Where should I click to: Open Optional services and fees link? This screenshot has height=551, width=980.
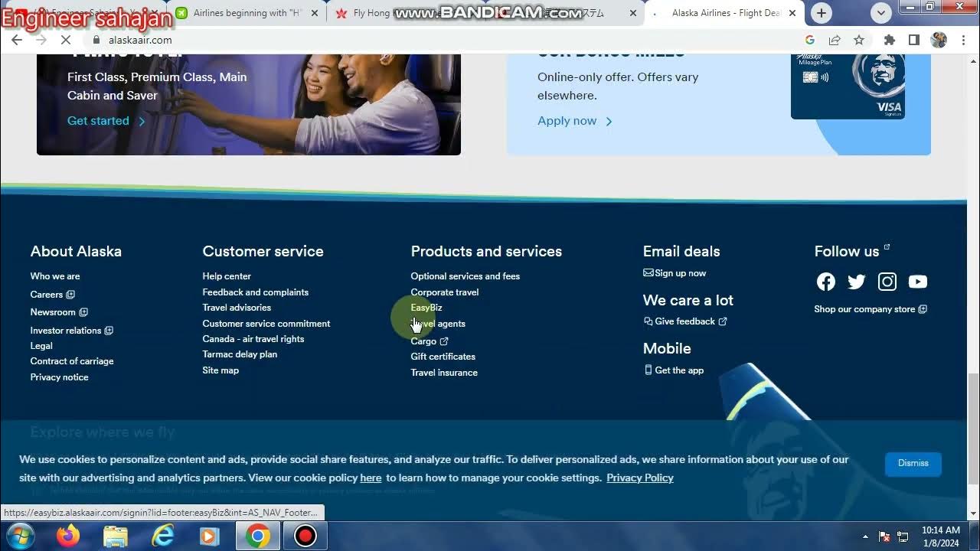tap(465, 276)
